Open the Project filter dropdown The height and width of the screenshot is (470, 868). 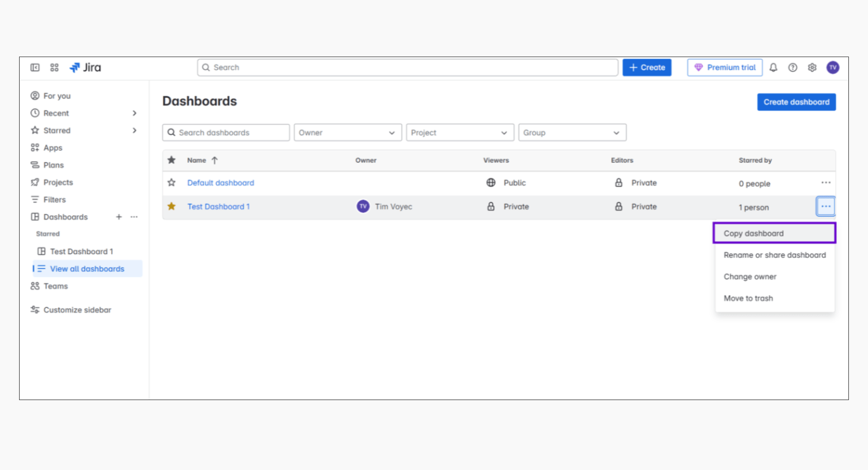[459, 133]
